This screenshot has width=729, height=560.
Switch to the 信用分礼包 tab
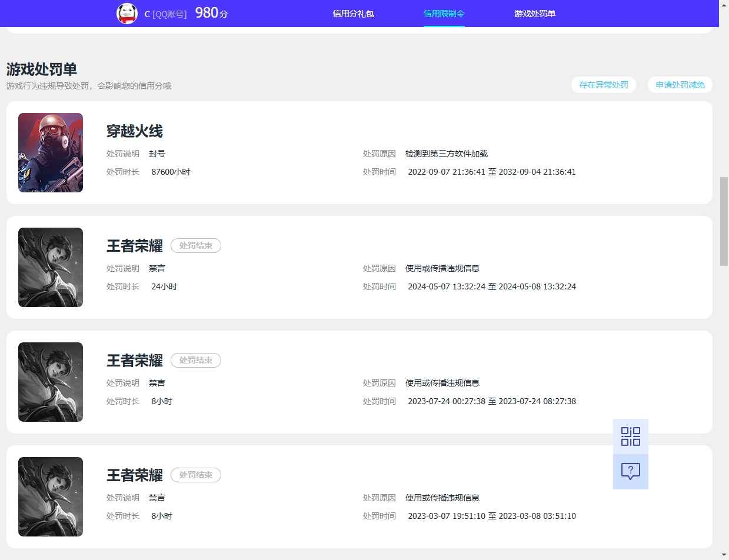[353, 13]
